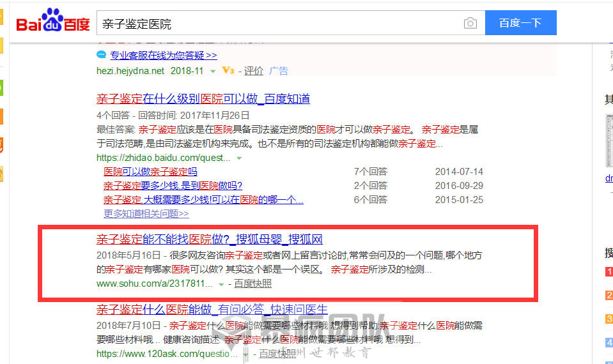
Task: Click https://www.120ask.com/questio URL
Action: tap(167, 354)
